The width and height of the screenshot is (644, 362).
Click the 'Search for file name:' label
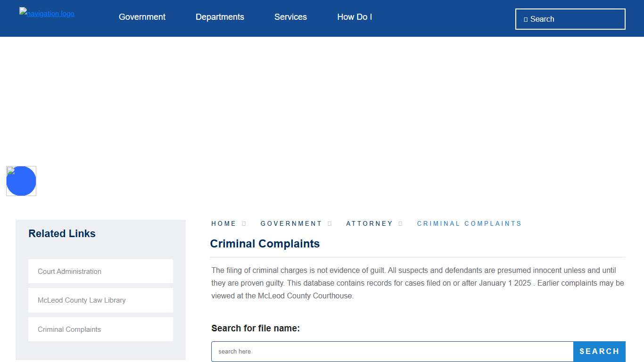[256, 328]
